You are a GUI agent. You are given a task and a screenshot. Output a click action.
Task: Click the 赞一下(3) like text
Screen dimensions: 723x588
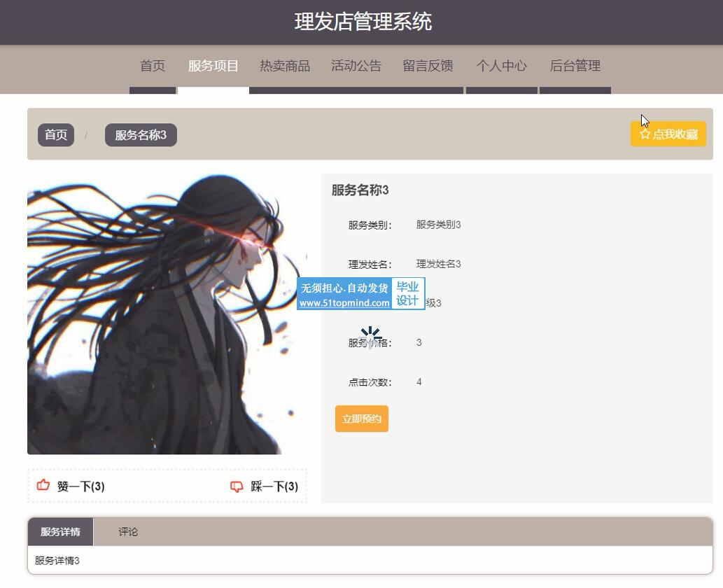point(80,486)
